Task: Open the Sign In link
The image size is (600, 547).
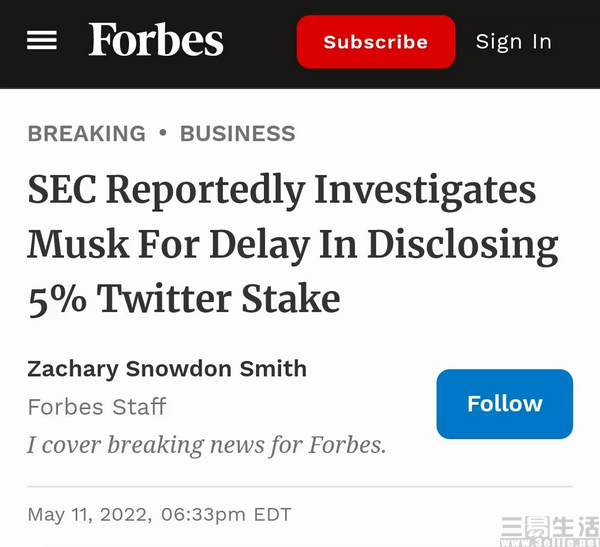Action: pos(514,42)
